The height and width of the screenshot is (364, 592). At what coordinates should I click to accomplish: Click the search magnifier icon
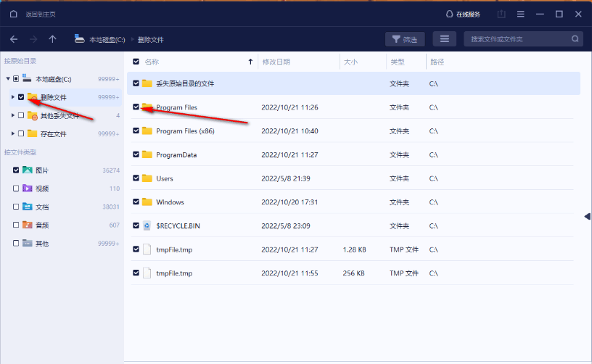pos(575,39)
